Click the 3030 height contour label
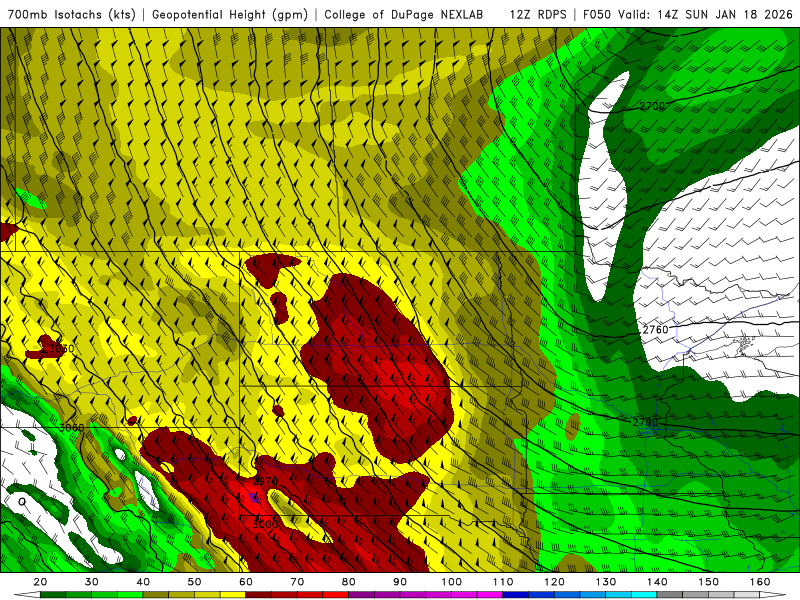The image size is (800, 600). point(60,349)
